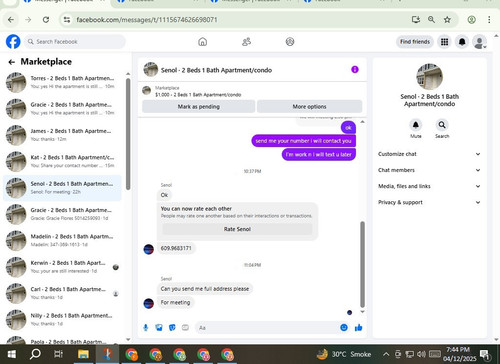This screenshot has width=500, height=364.
Task: Open the Home feed icon
Action: click(202, 42)
